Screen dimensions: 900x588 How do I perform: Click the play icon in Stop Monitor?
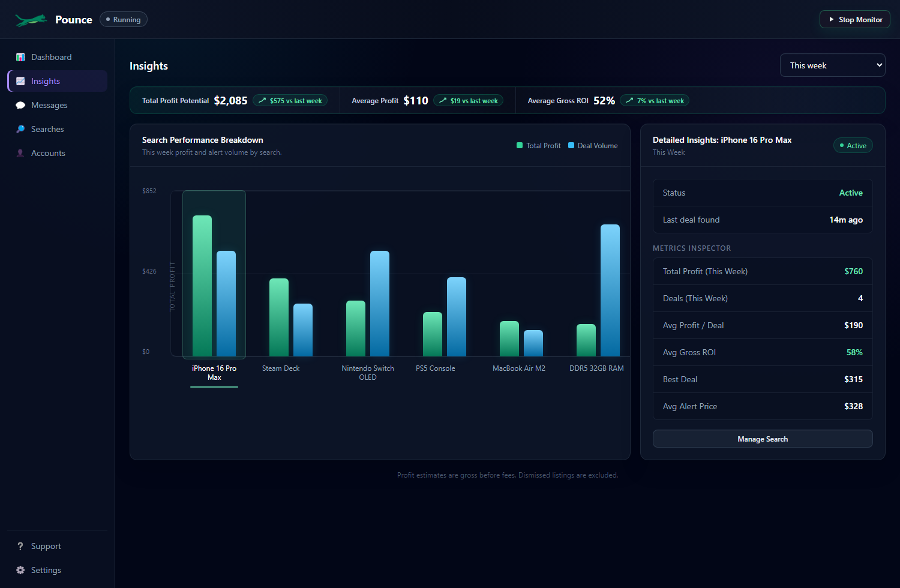coord(832,20)
